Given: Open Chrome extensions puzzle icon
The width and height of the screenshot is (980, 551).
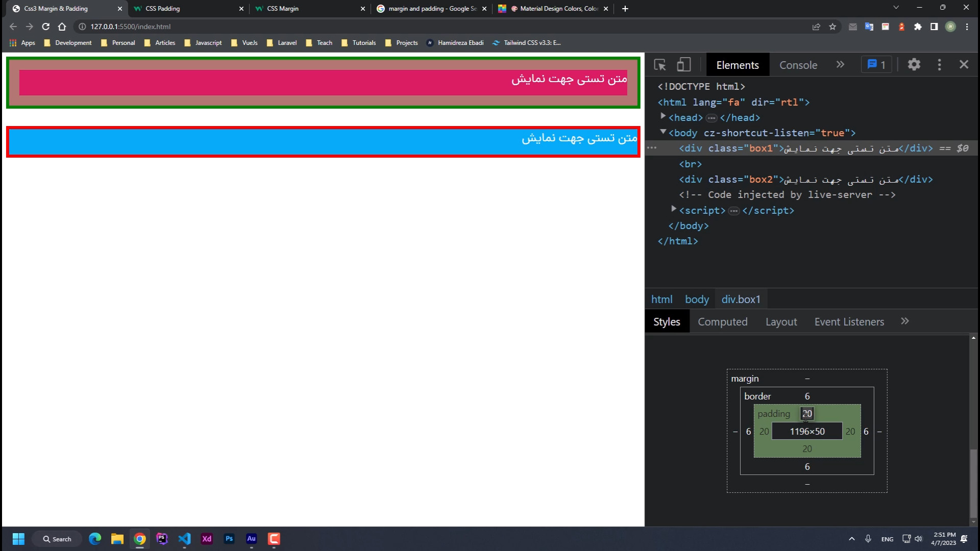Looking at the screenshot, I should 918,27.
